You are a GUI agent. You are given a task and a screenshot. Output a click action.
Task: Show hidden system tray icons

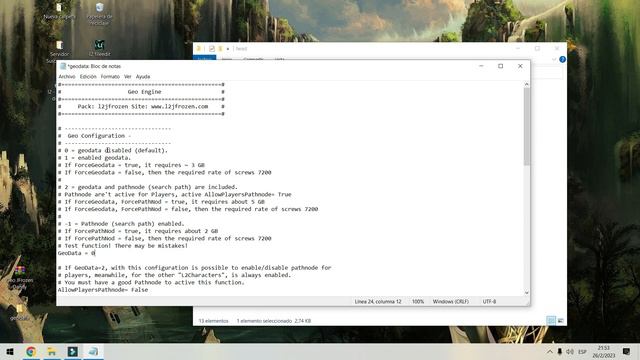[550, 352]
